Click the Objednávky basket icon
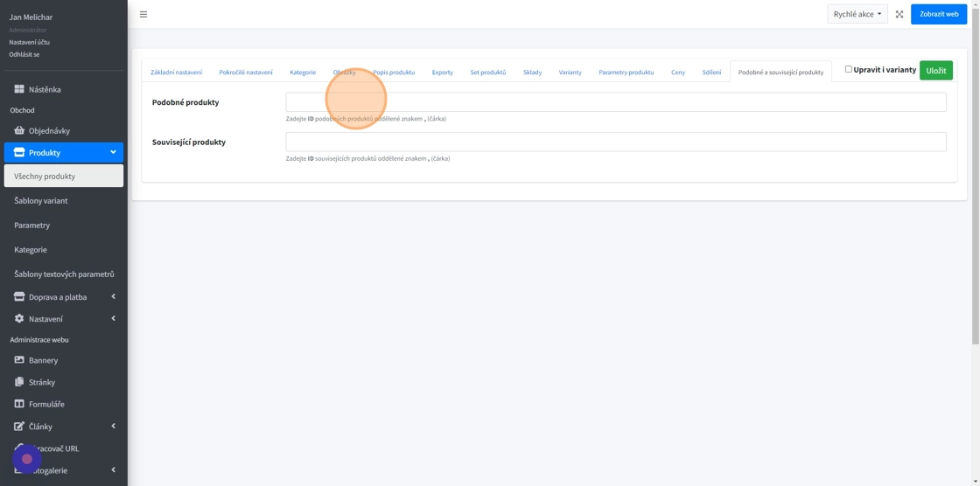980x486 pixels. [19, 130]
